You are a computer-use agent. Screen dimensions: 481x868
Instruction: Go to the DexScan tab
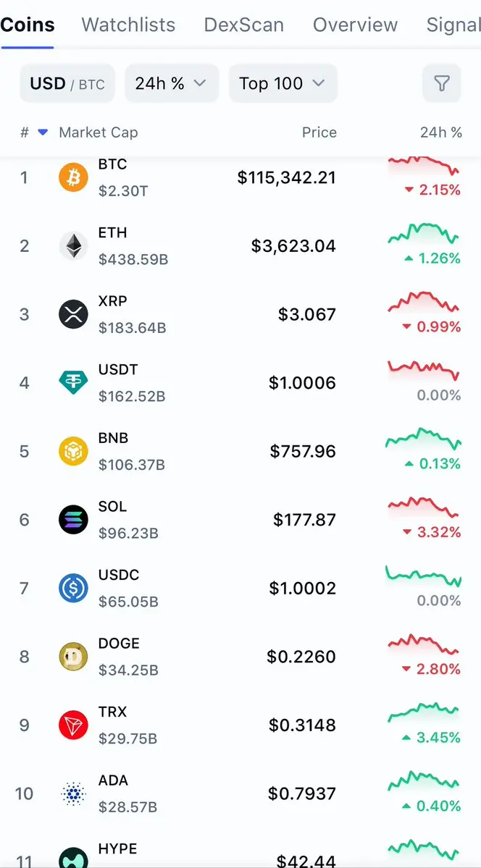click(x=244, y=25)
